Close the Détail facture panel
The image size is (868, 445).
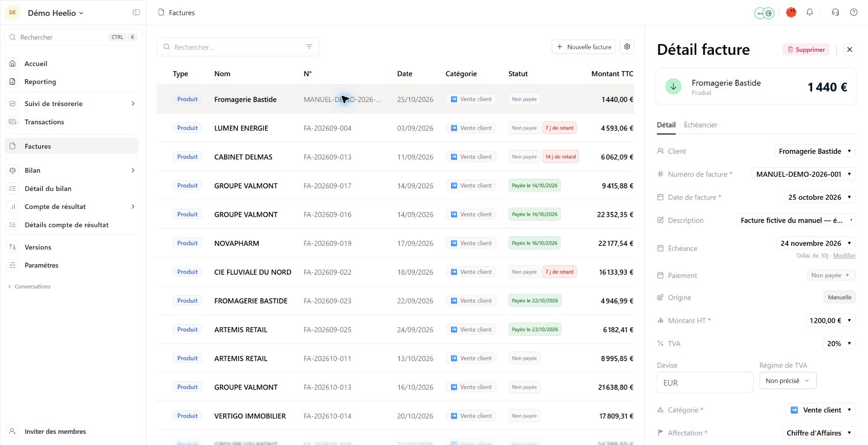point(850,49)
